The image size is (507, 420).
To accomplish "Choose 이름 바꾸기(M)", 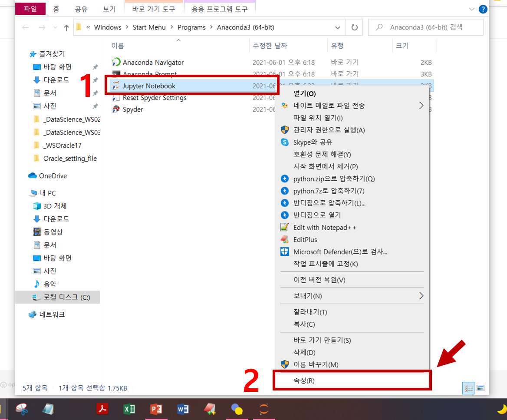I will pos(352,364).
